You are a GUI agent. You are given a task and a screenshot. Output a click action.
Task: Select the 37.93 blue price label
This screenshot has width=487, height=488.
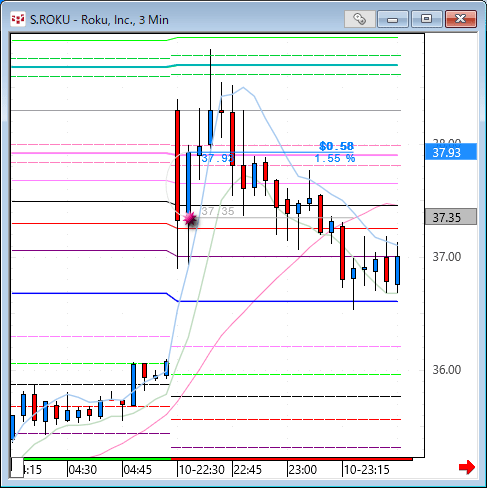tap(451, 153)
